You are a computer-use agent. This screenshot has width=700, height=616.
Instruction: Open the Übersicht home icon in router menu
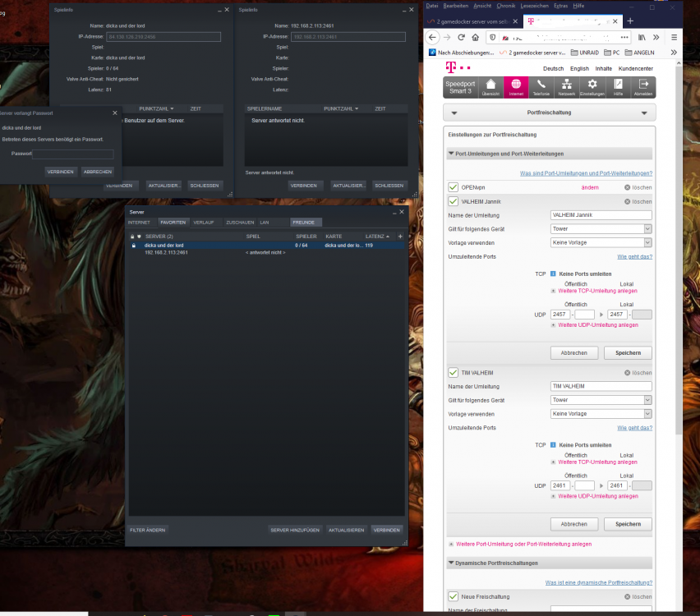click(490, 87)
